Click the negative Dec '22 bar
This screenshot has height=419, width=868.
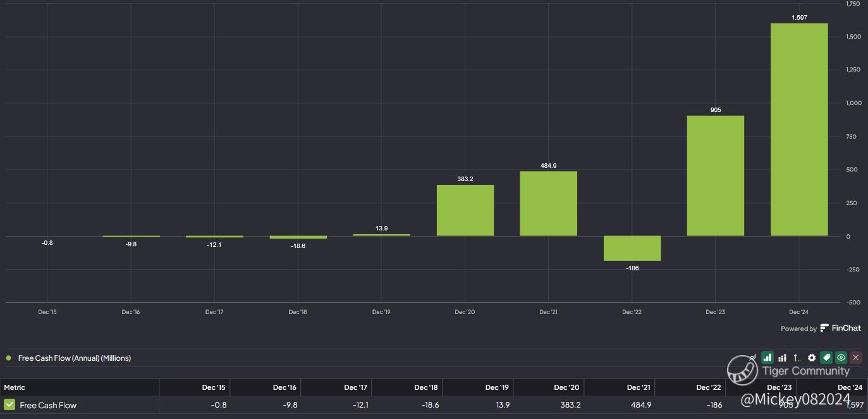(632, 248)
